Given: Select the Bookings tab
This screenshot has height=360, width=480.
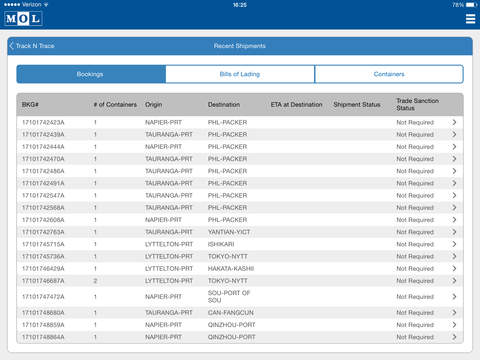Looking at the screenshot, I should pos(91,74).
